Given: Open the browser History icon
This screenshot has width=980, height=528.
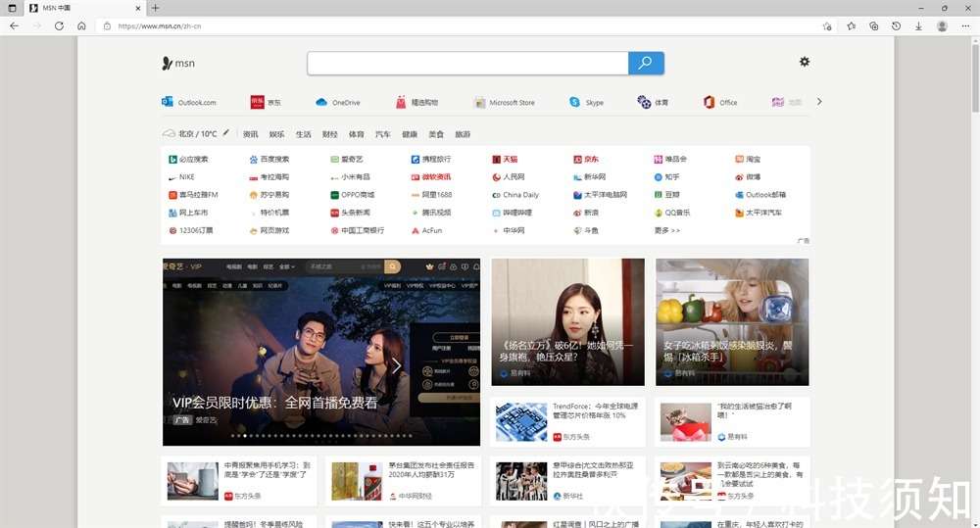Looking at the screenshot, I should pos(897,25).
